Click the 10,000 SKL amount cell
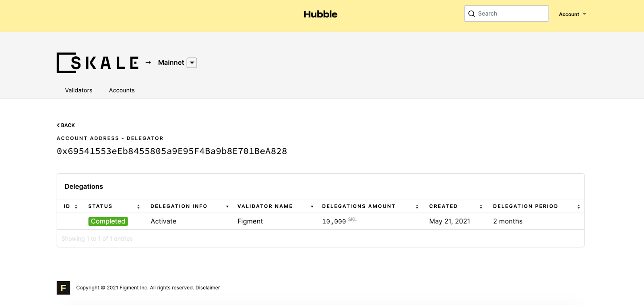 [x=339, y=221]
